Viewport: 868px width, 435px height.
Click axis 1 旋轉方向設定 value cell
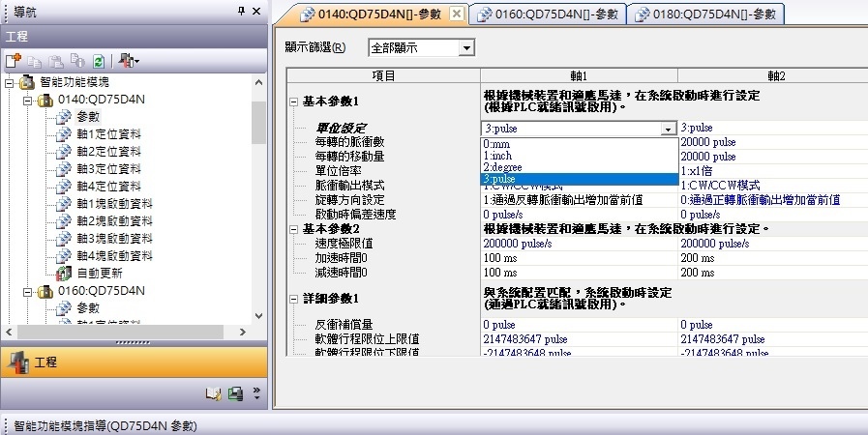579,199
